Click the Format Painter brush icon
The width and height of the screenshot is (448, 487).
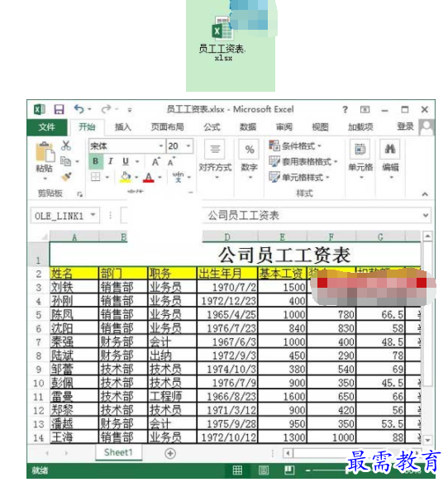[x=66, y=177]
